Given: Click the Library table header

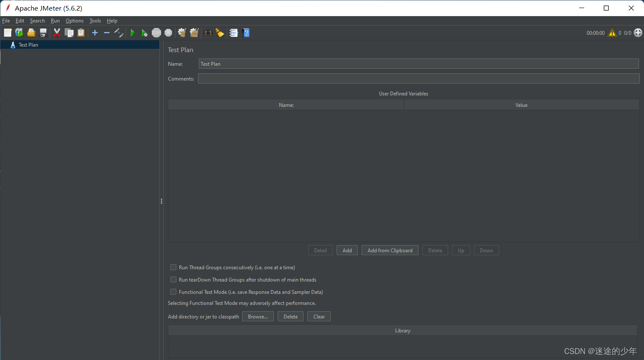Looking at the screenshot, I should [x=403, y=330].
